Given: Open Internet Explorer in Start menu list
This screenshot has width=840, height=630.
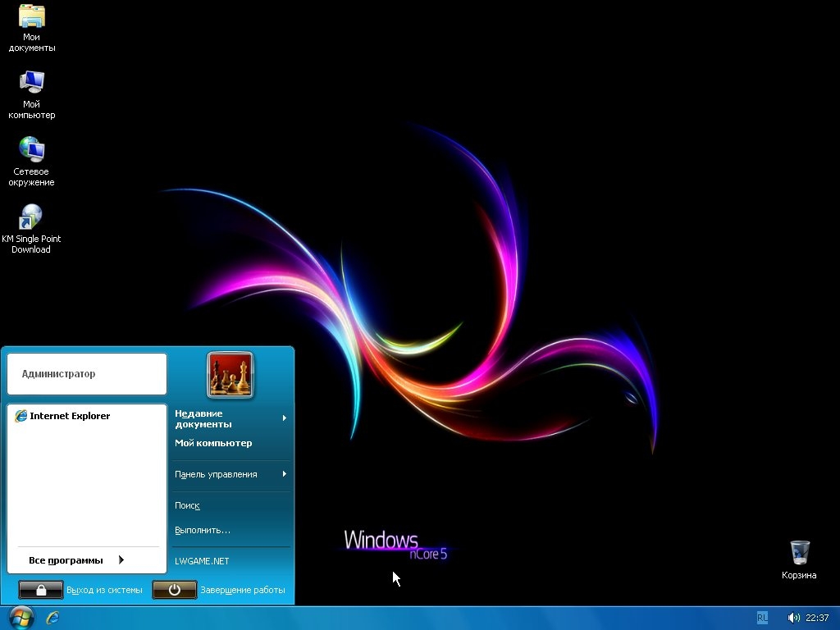Looking at the screenshot, I should [70, 416].
